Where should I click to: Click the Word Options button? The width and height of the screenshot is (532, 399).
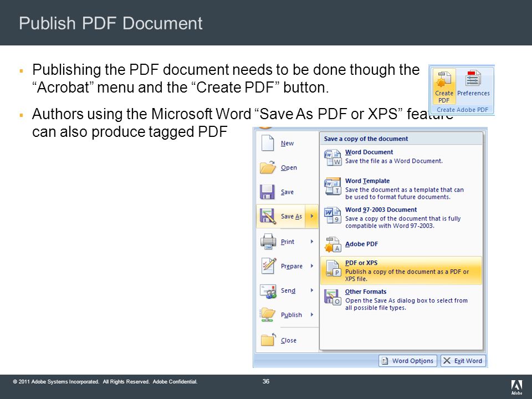coord(407,361)
